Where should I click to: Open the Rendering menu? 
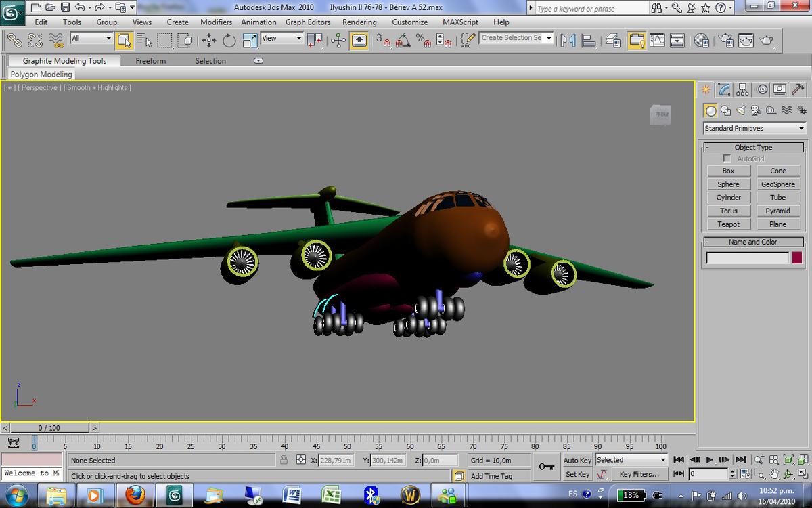click(x=359, y=22)
